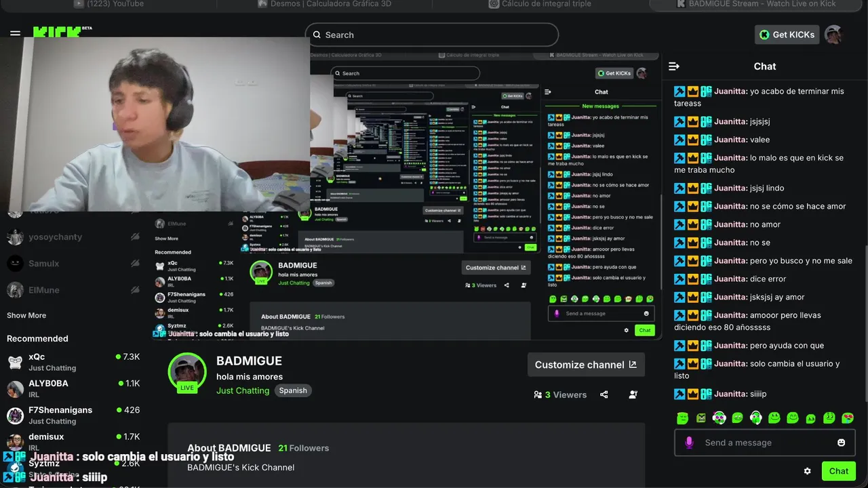868x488 pixels.
Task: Switch to the (1223) YouTube browser tab
Action: 108,4
